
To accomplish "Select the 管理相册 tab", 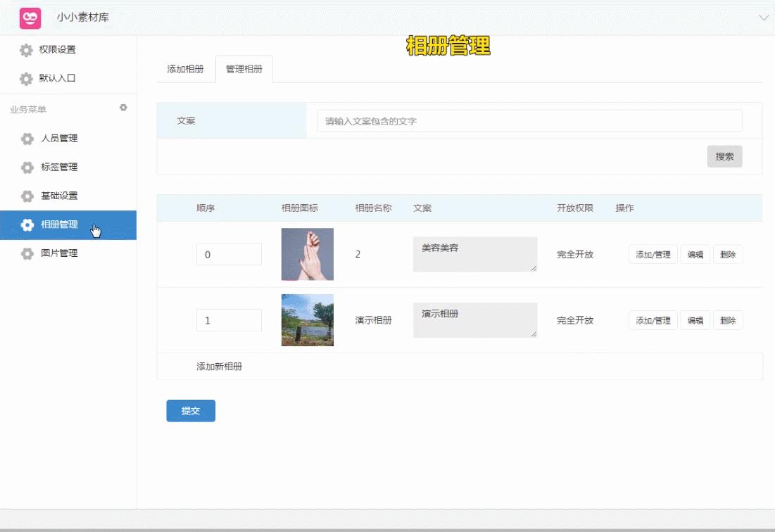I will tap(244, 69).
